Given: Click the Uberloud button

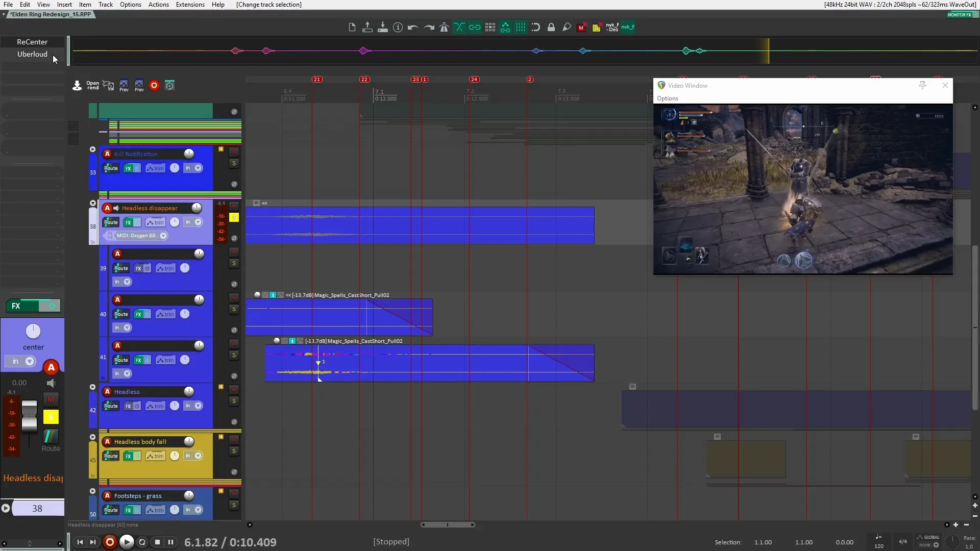Looking at the screenshot, I should [x=32, y=54].
